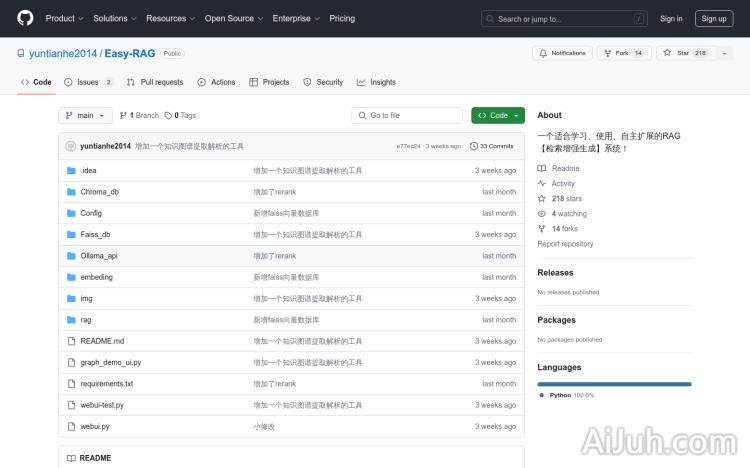Click the Python language bar
Viewport: 750px width, 468px height.
click(x=614, y=384)
